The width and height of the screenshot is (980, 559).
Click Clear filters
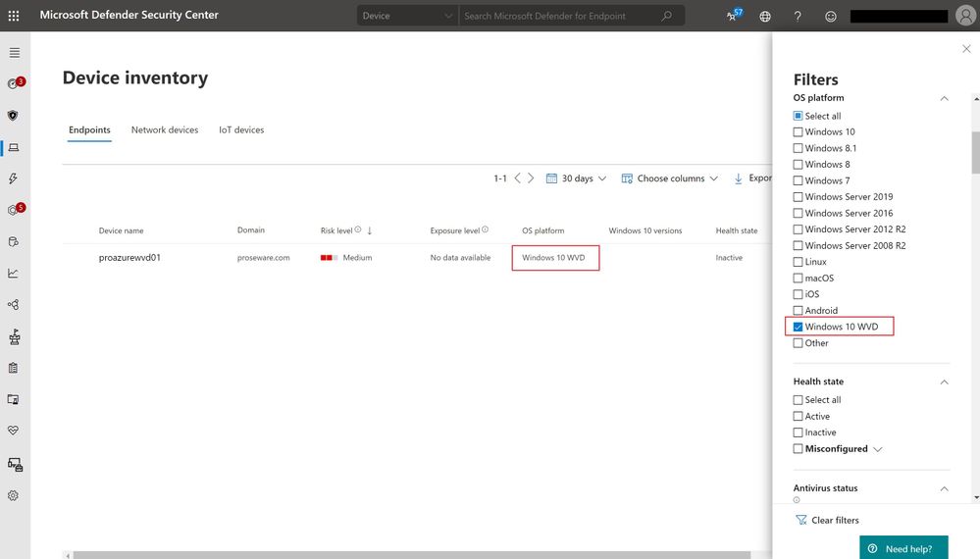(827, 520)
